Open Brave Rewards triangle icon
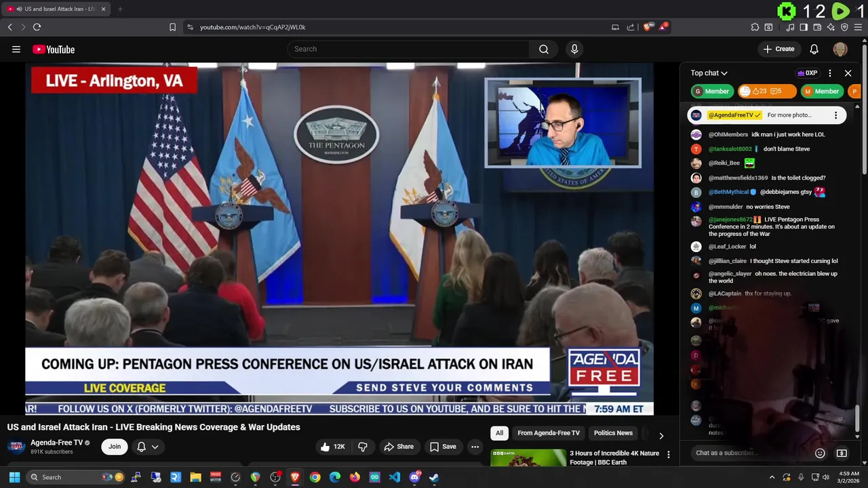The image size is (868, 488). pos(664,27)
